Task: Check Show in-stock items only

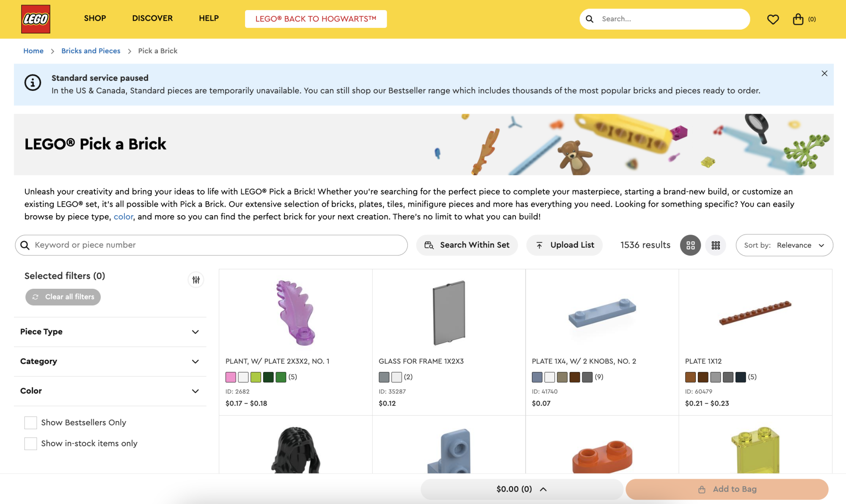Action: pyautogui.click(x=30, y=444)
